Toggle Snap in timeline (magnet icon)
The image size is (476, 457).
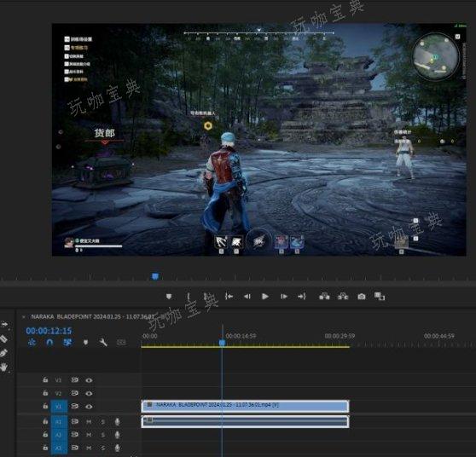(49, 343)
